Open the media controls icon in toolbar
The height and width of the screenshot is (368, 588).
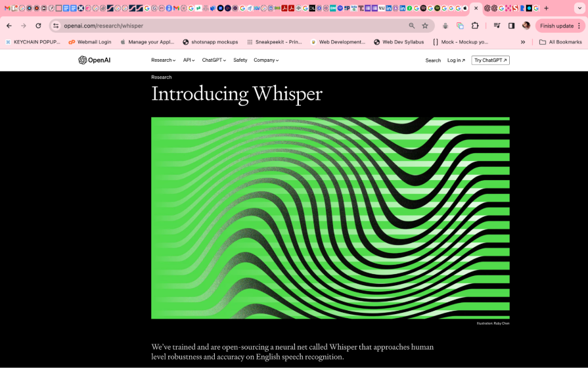point(497,26)
